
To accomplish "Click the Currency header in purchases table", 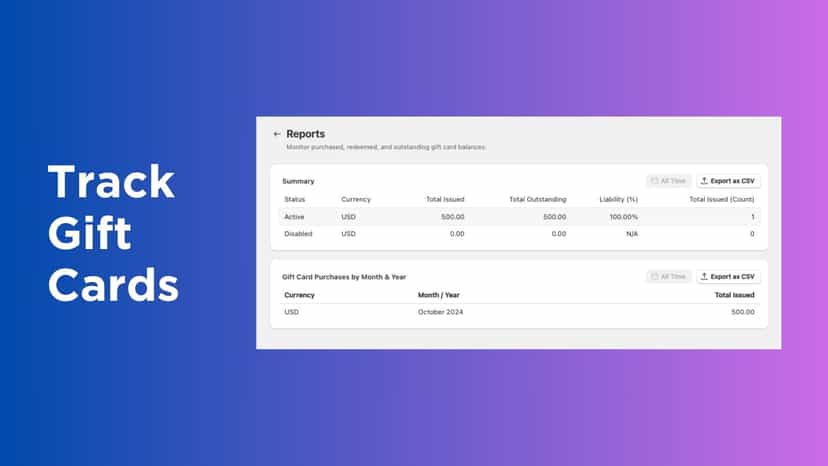I will (299, 295).
